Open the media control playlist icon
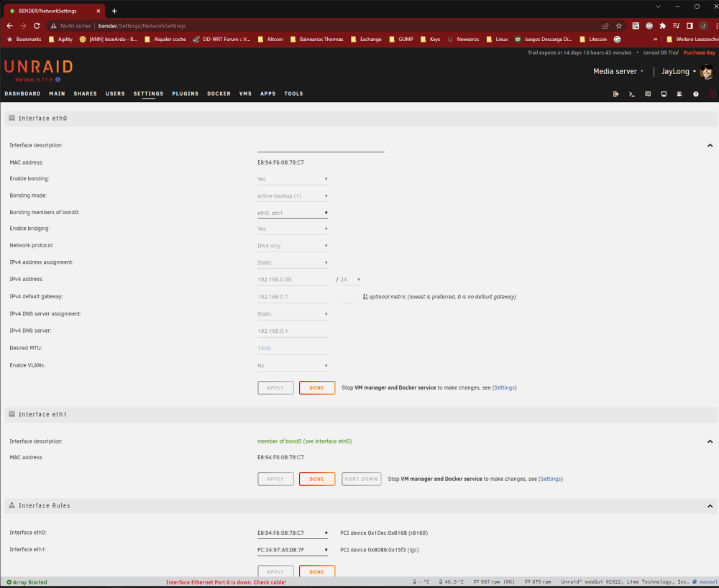 tap(676, 26)
